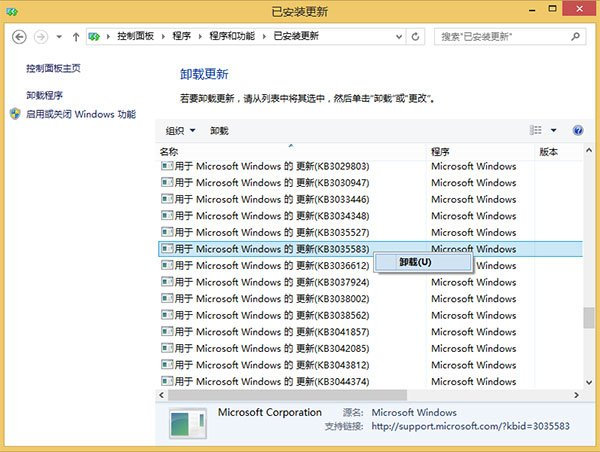Open the support.microsoft.com kbid=3035583 link
This screenshot has height=452, width=600.
pos(471,426)
